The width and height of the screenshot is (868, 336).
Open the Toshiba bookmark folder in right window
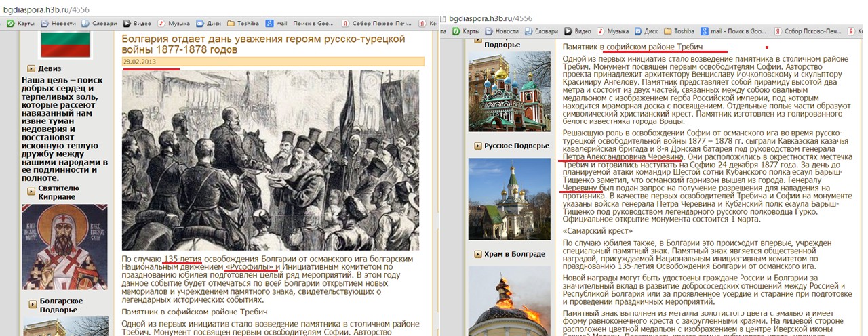pyautogui.click(x=679, y=31)
